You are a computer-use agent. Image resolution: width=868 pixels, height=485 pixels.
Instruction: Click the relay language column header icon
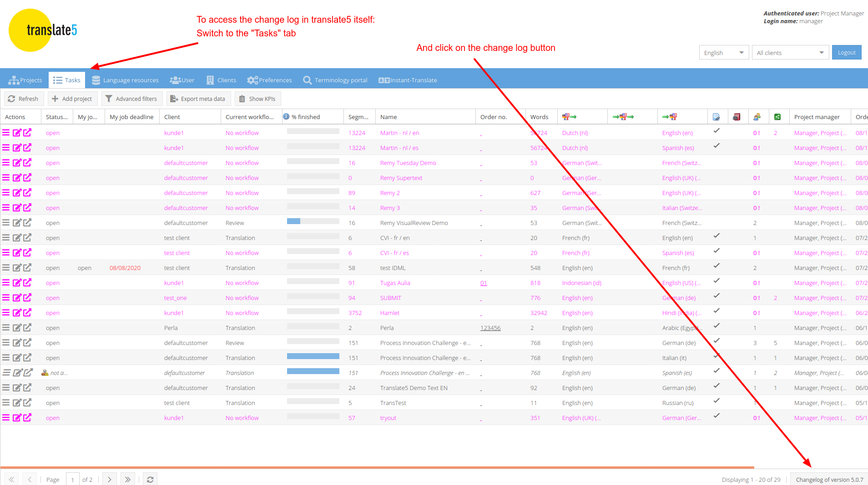click(623, 117)
